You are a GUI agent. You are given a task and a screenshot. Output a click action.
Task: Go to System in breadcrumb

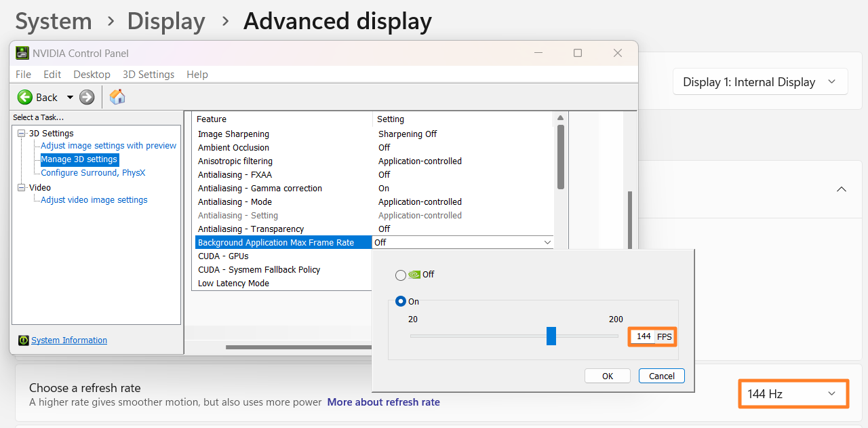[x=54, y=22]
